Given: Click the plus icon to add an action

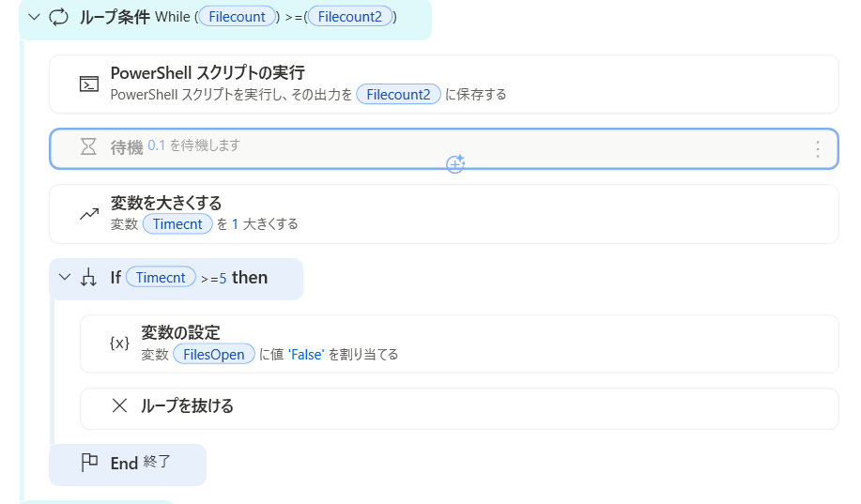Looking at the screenshot, I should [x=455, y=164].
